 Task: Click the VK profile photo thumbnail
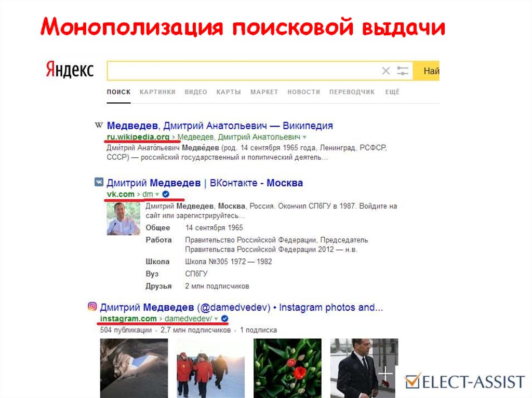[124, 218]
